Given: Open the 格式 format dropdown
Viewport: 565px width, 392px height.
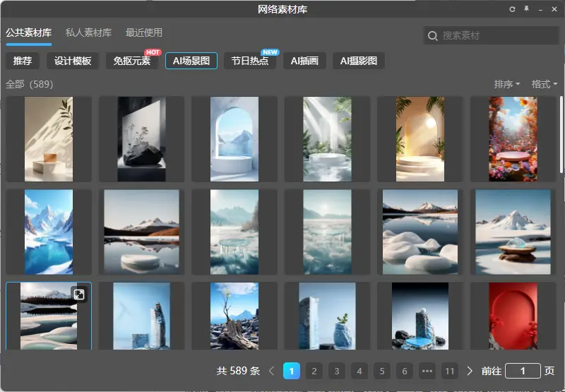Looking at the screenshot, I should pos(544,84).
